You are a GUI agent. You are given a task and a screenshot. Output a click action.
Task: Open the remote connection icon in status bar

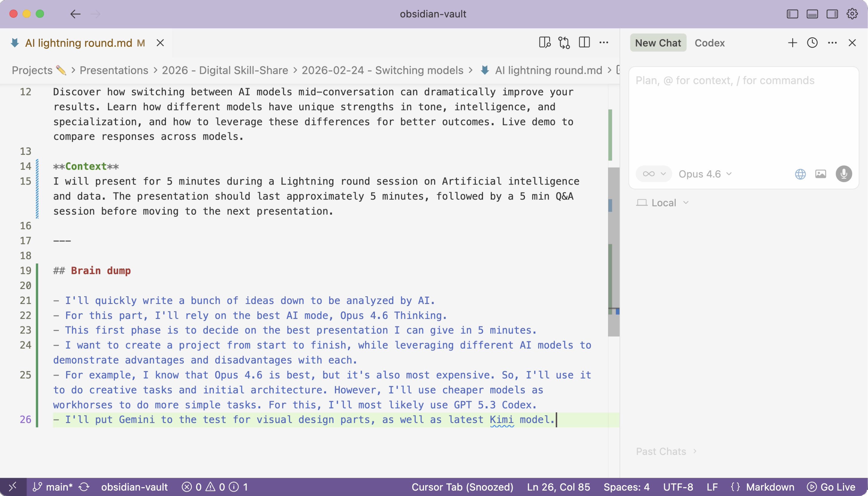coord(13,486)
